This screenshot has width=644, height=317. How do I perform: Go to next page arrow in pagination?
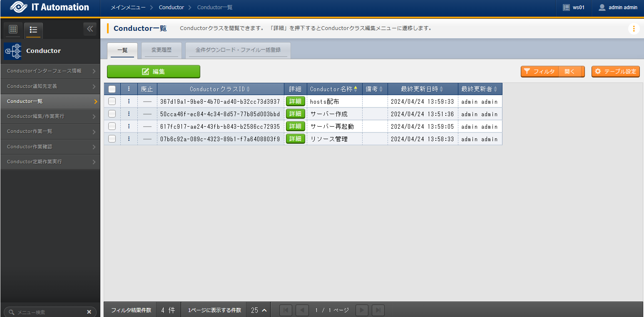coord(362,310)
